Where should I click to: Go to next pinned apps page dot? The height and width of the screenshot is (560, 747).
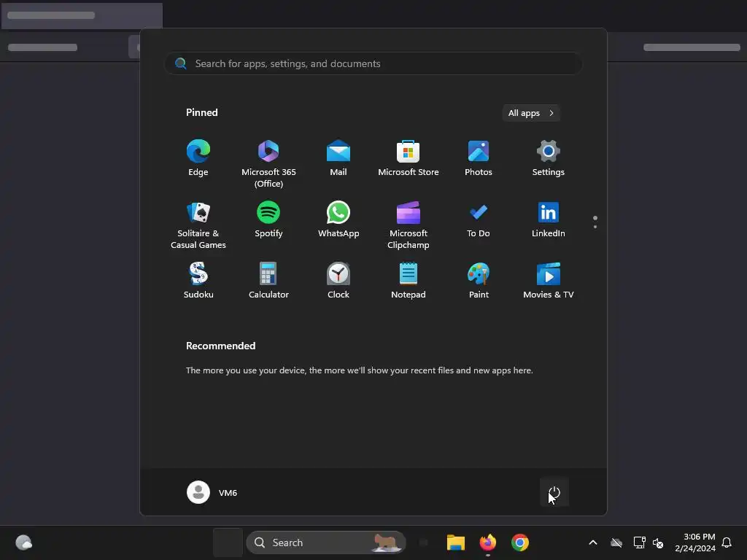[x=595, y=227]
